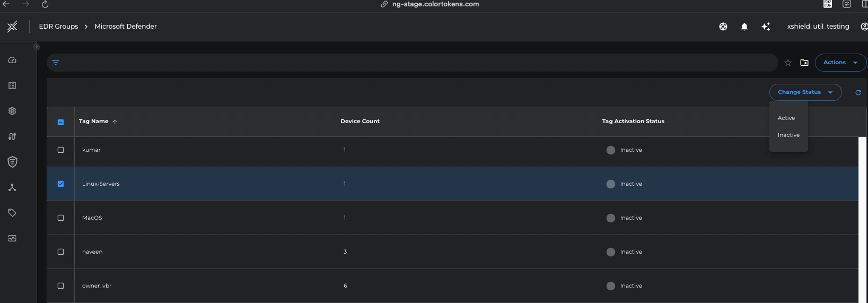868x303 pixels.
Task: Open the notifications bell
Action: pos(744,27)
